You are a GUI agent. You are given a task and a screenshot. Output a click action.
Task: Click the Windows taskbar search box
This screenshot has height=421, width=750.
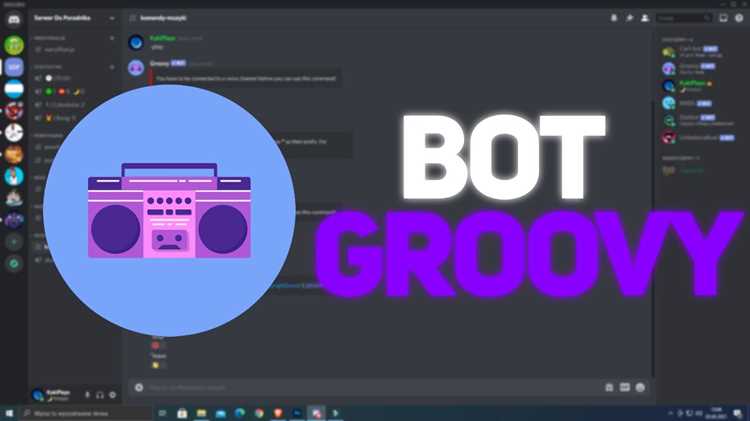tap(86, 413)
